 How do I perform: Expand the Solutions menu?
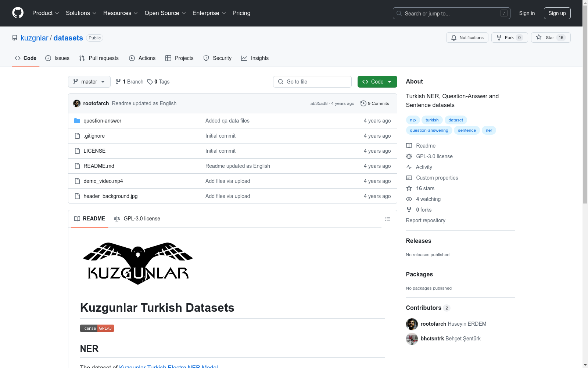(81, 13)
